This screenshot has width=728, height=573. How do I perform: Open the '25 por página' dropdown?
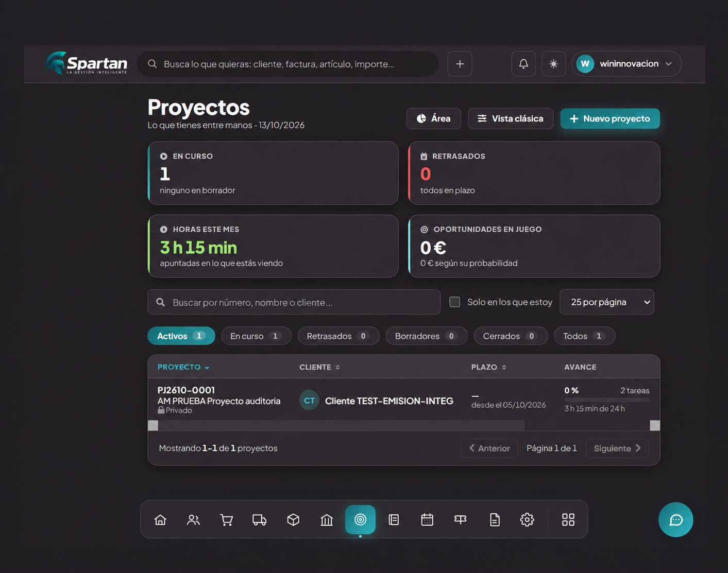607,302
